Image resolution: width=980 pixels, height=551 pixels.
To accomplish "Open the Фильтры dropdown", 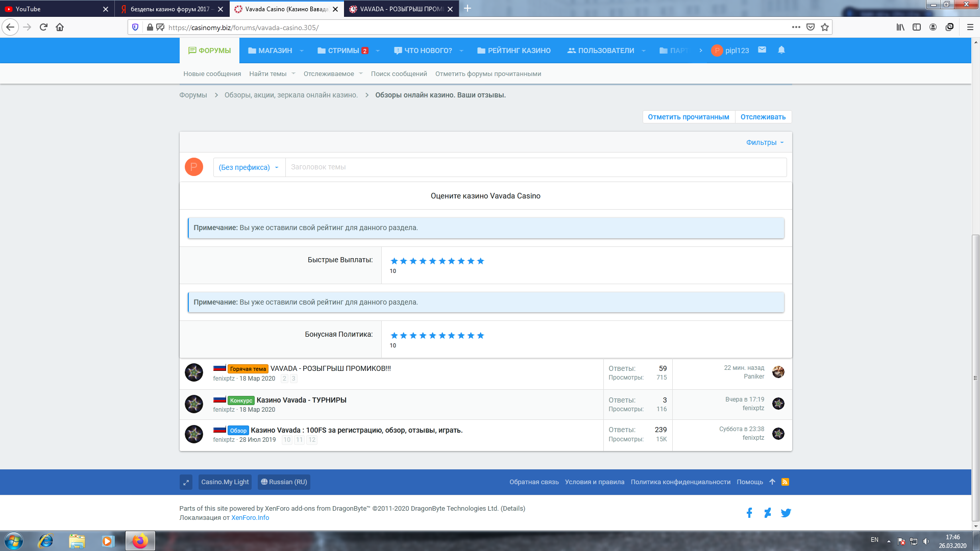I will 765,142.
